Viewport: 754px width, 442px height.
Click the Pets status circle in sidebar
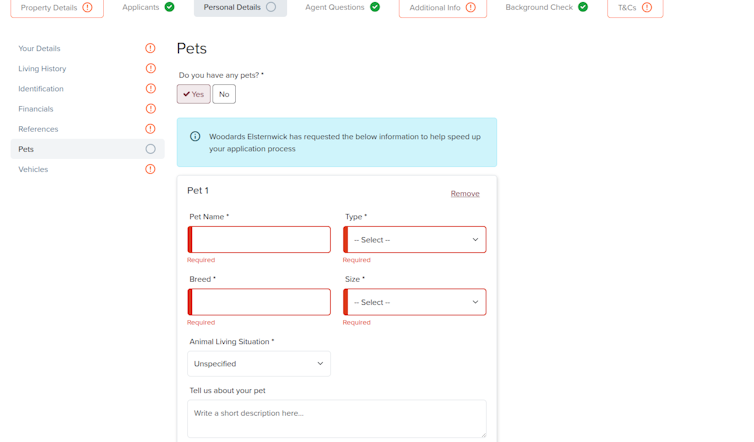click(x=150, y=149)
